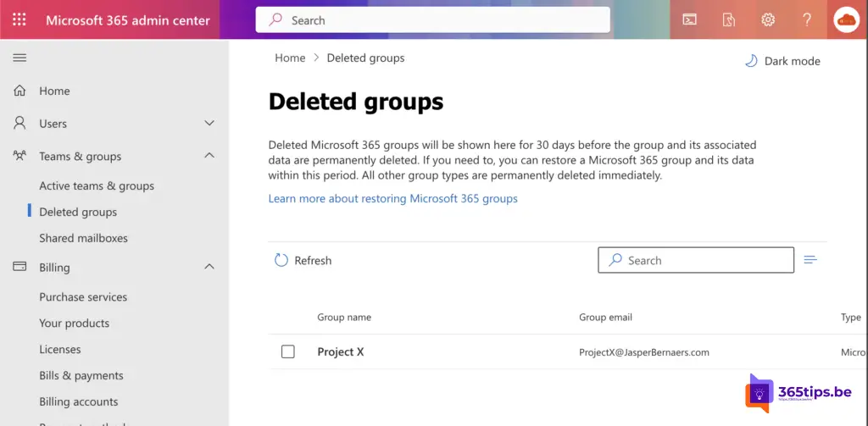The width and height of the screenshot is (868, 426).
Task: Expand the Users section chevron
Action: pyautogui.click(x=209, y=123)
